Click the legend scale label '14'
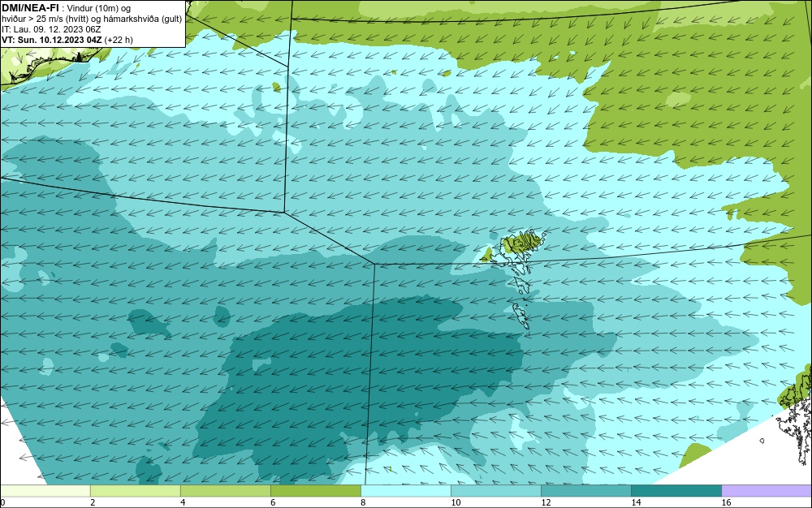This screenshot has height=508, width=812. pyautogui.click(x=636, y=502)
